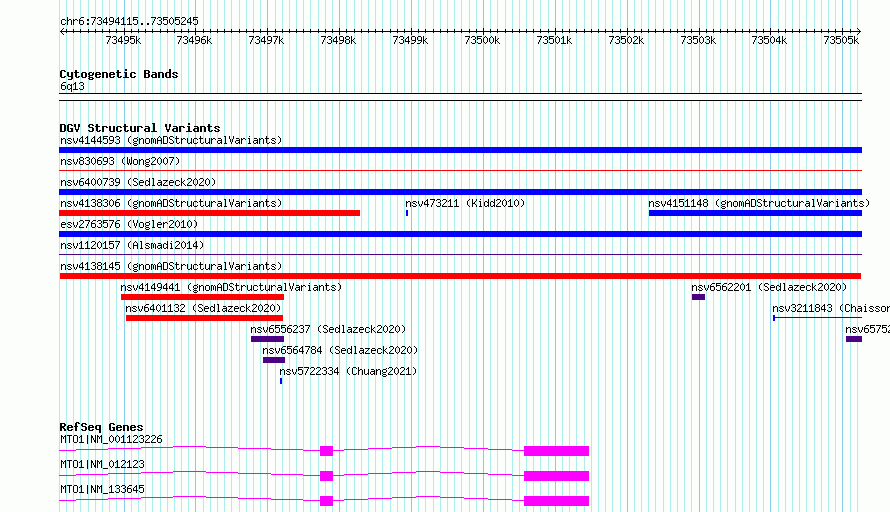
Task: Open the esv2763576 (Vogler2010) variant label
Action: click(129, 224)
